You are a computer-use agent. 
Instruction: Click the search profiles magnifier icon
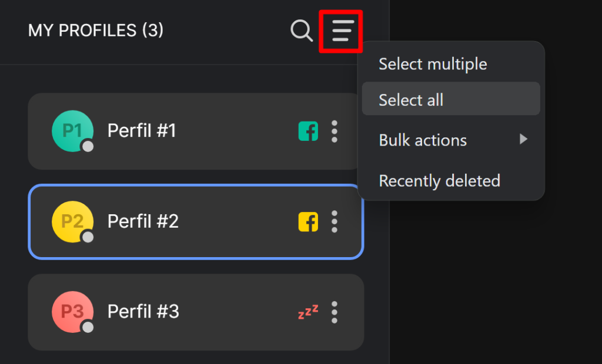pyautogui.click(x=302, y=31)
